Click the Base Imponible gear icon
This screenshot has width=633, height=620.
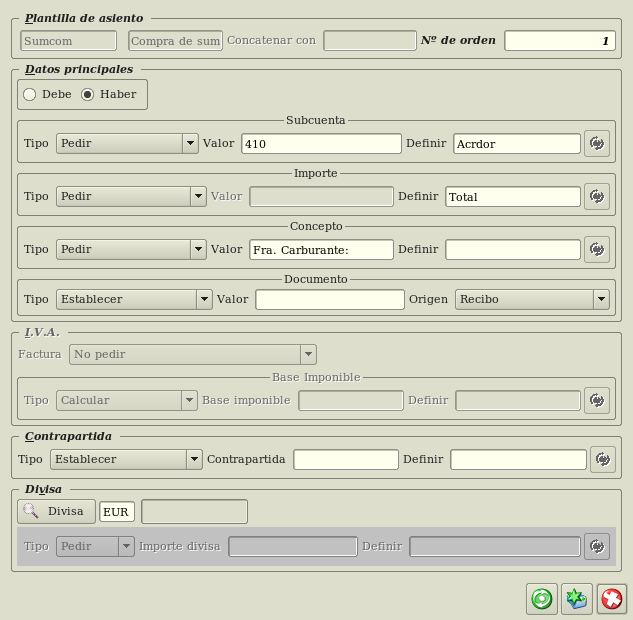(x=597, y=400)
